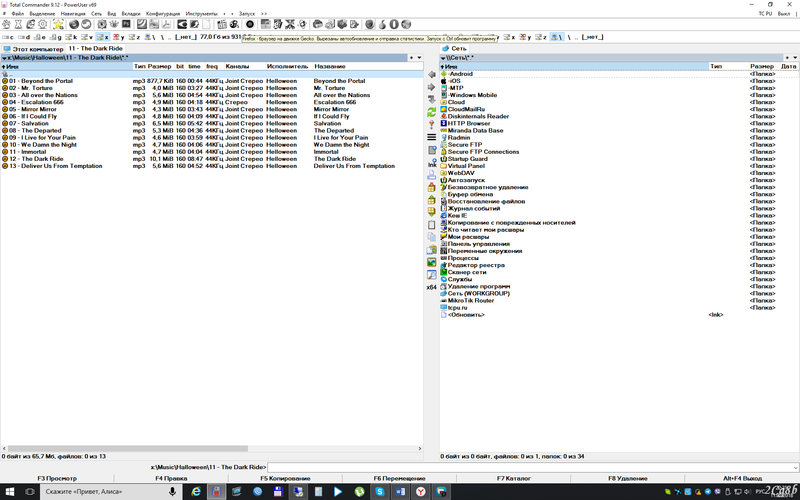Click the F3 Просмотр button
The height and width of the screenshot is (500, 800).
click(x=57, y=479)
